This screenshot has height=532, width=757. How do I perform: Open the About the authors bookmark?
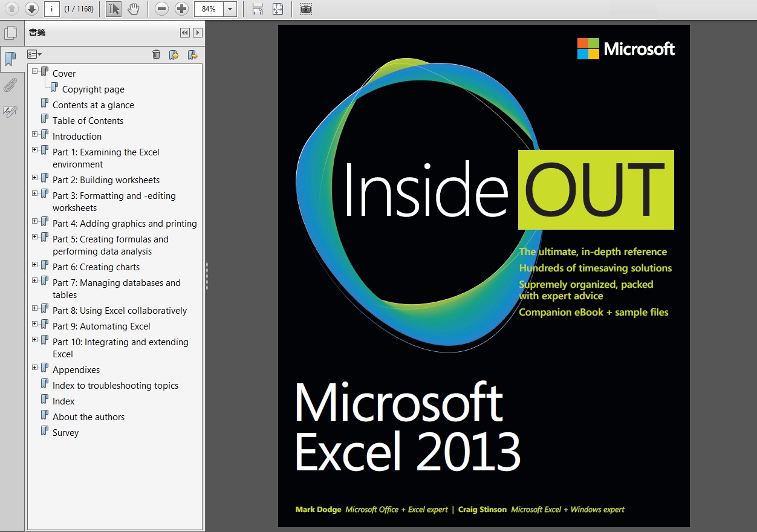pyautogui.click(x=88, y=417)
